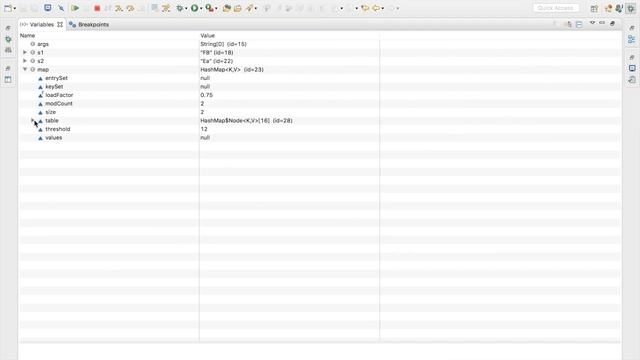The image size is (640, 360).
Task: Open the Variables View Menu triangle
Action: click(x=593, y=23)
